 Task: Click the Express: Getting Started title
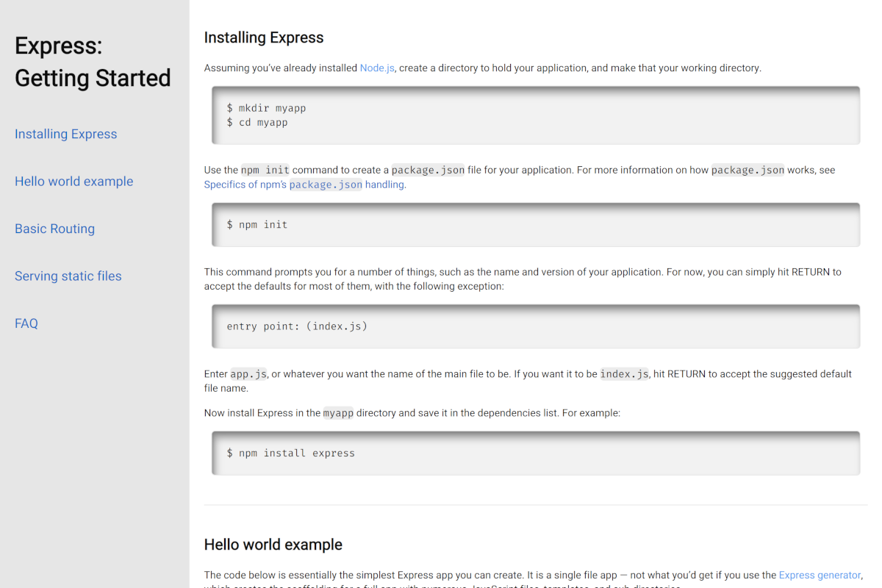pos(92,62)
